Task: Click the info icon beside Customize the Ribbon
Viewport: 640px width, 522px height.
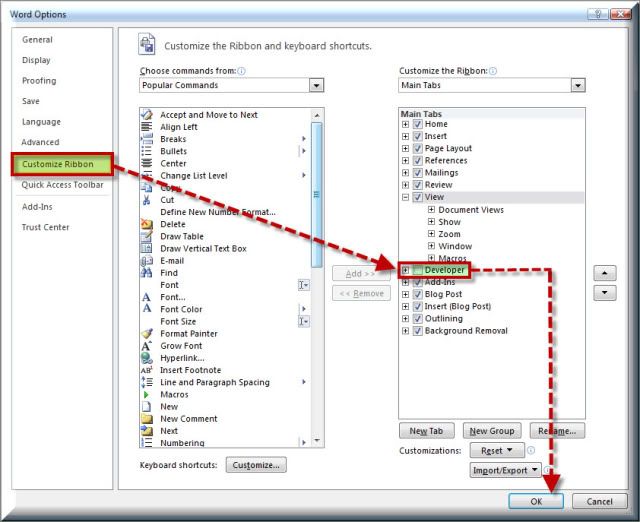Action: pos(493,71)
